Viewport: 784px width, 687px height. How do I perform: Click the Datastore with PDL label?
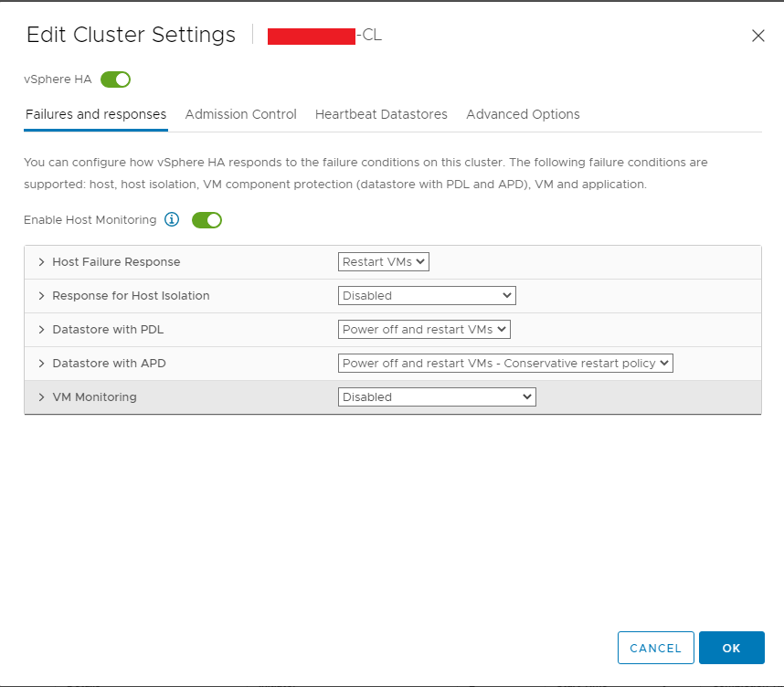click(108, 330)
